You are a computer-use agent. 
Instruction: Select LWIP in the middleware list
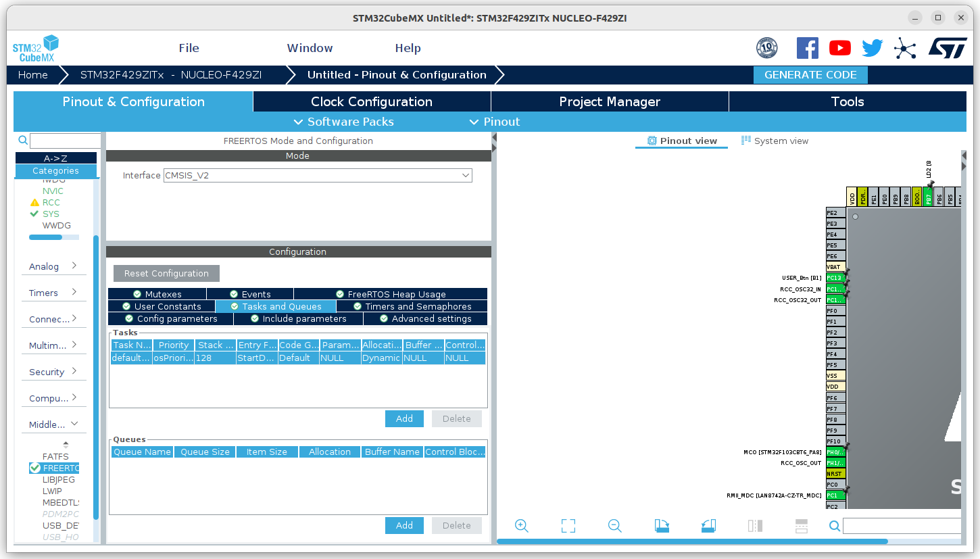point(52,491)
